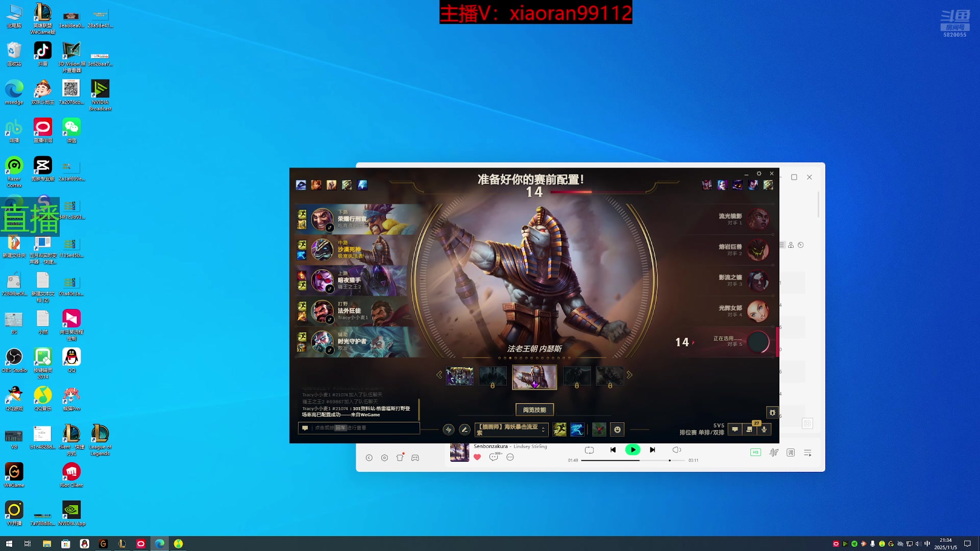Open the emote selection smiley icon

coord(617,430)
